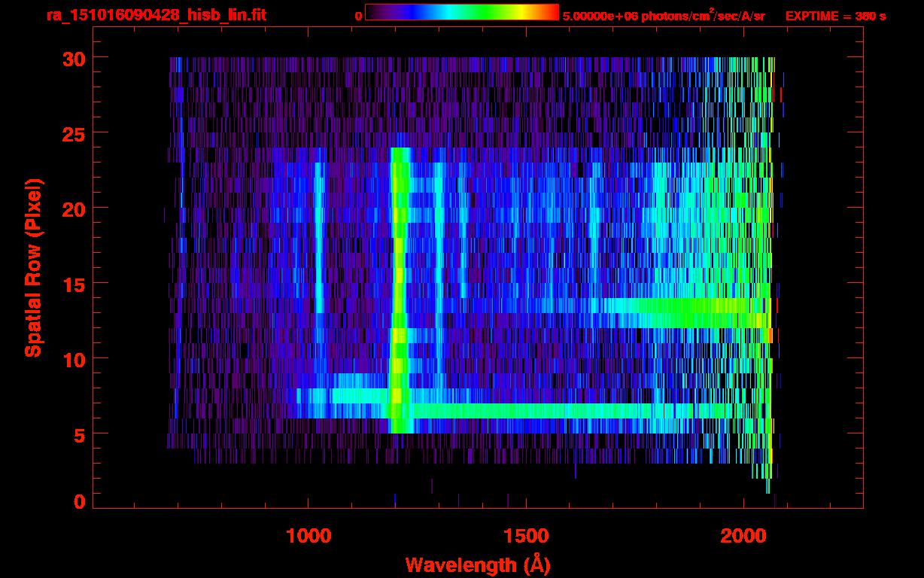Click the 2000 wavelength tick label

pos(743,536)
